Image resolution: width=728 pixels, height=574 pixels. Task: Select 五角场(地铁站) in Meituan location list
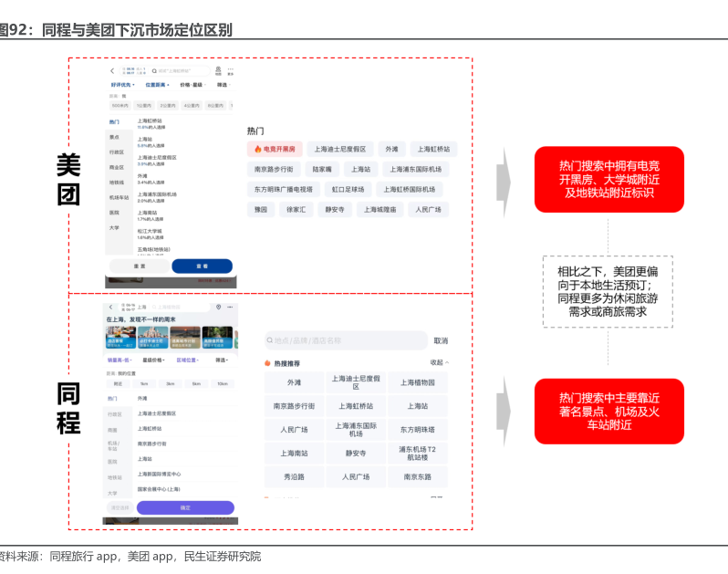click(153, 251)
